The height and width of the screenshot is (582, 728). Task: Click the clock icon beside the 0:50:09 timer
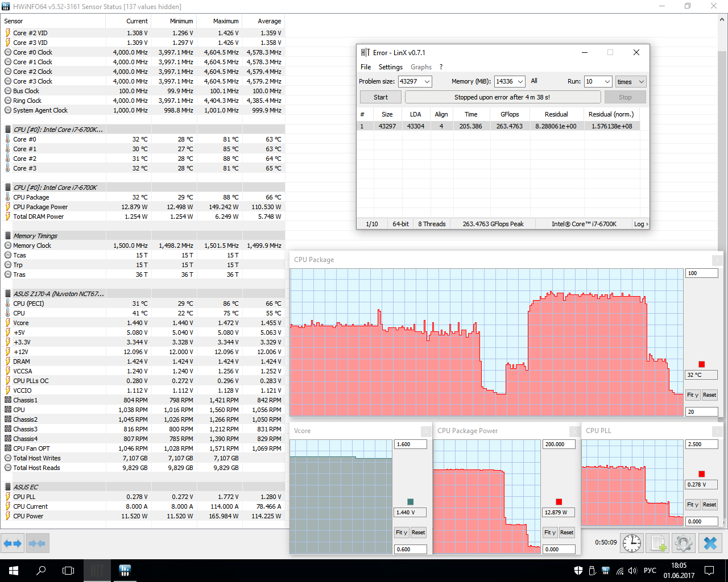click(632, 543)
